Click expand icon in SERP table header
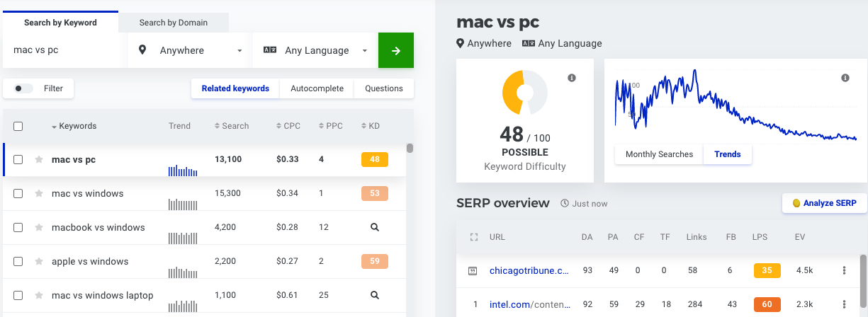 [474, 237]
